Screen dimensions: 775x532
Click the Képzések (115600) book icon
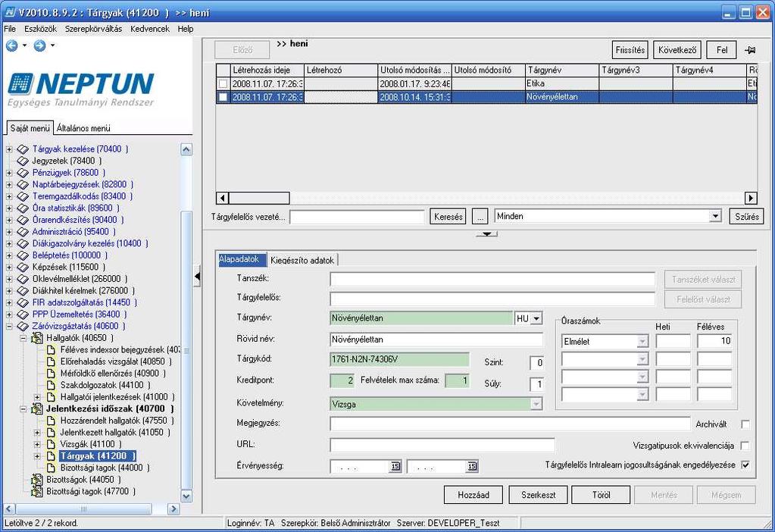pyautogui.click(x=23, y=267)
